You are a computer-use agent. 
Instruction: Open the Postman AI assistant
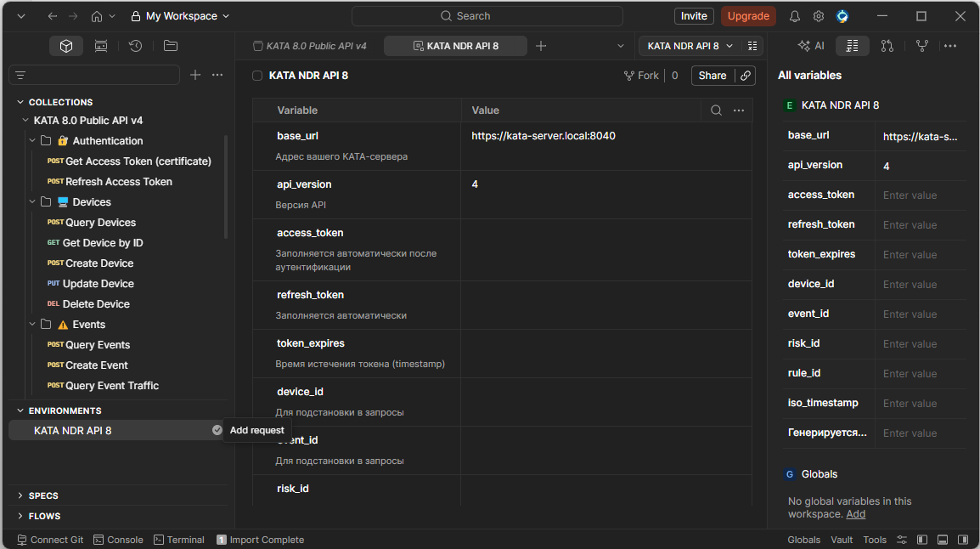click(x=811, y=46)
